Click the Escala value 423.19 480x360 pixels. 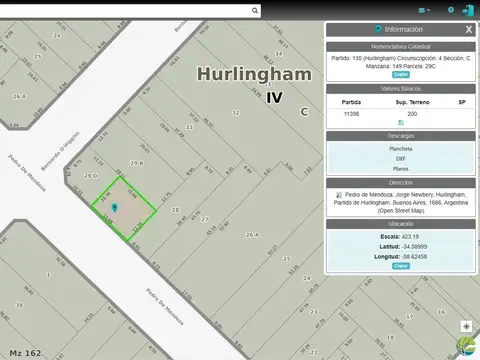pyautogui.click(x=410, y=237)
